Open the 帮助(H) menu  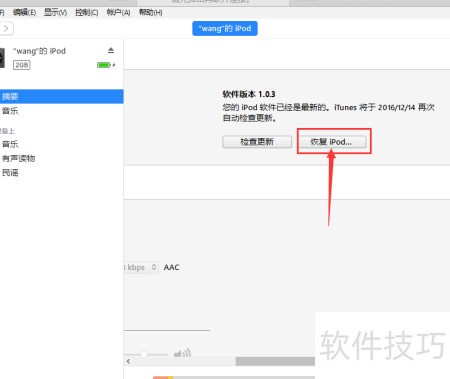pos(151,13)
